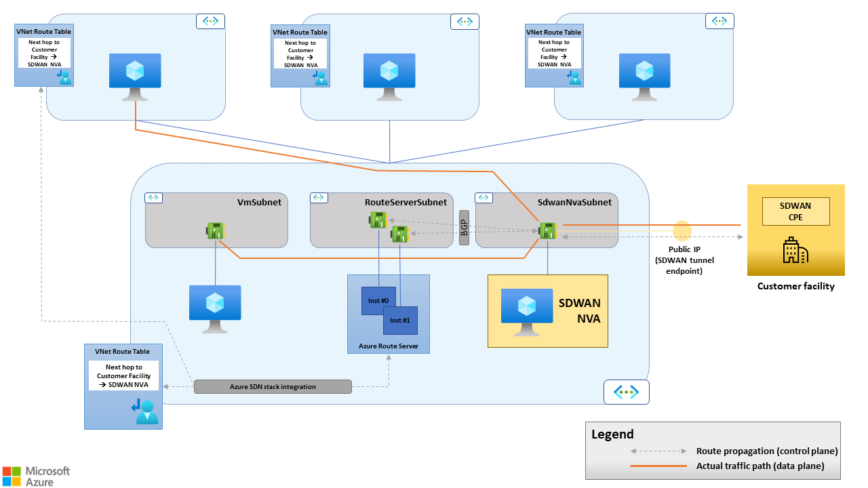Click the Public IP SDWAN tunnel endpoint label
Image resolution: width=868 pixels, height=488 pixels.
point(684,260)
